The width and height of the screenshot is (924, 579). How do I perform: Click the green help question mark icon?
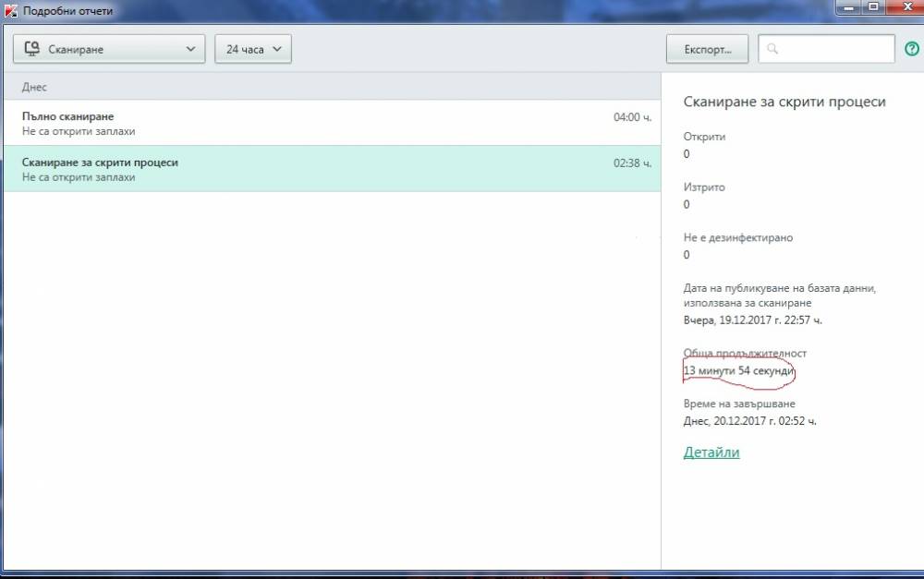tap(912, 49)
